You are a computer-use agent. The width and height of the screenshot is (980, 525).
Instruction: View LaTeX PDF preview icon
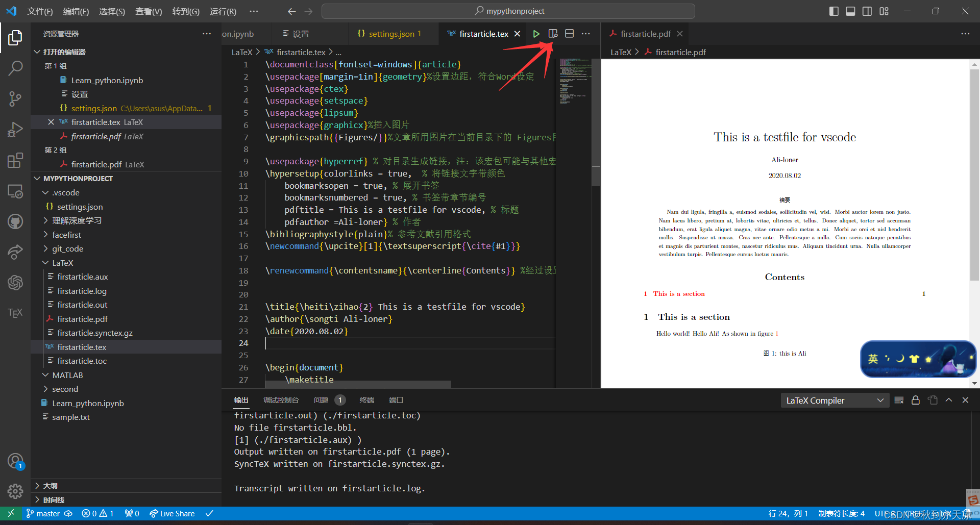point(553,34)
